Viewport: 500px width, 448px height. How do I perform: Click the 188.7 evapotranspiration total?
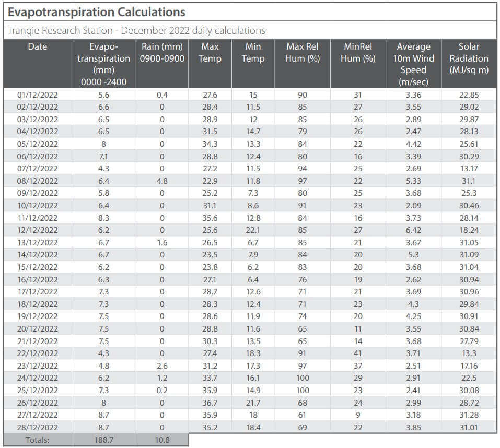[x=103, y=440]
